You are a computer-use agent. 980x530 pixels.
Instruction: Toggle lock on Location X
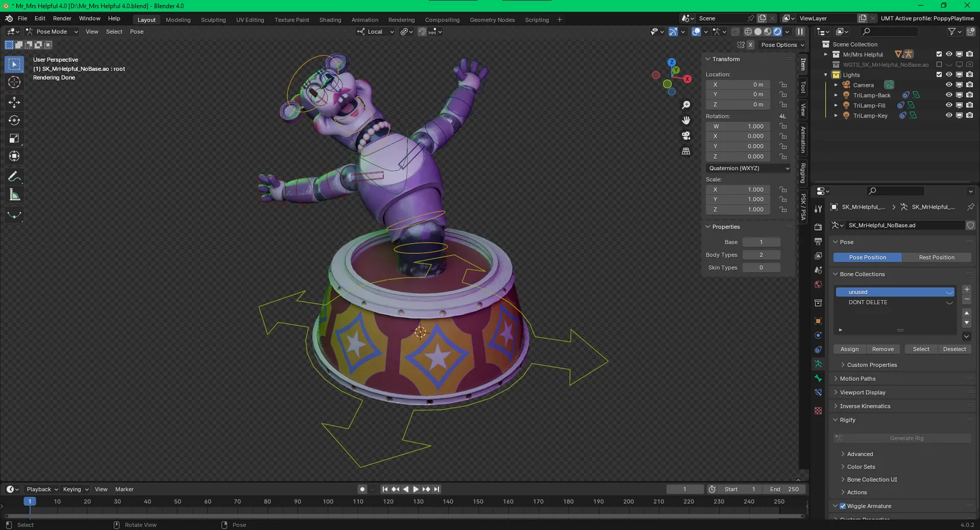pos(783,84)
